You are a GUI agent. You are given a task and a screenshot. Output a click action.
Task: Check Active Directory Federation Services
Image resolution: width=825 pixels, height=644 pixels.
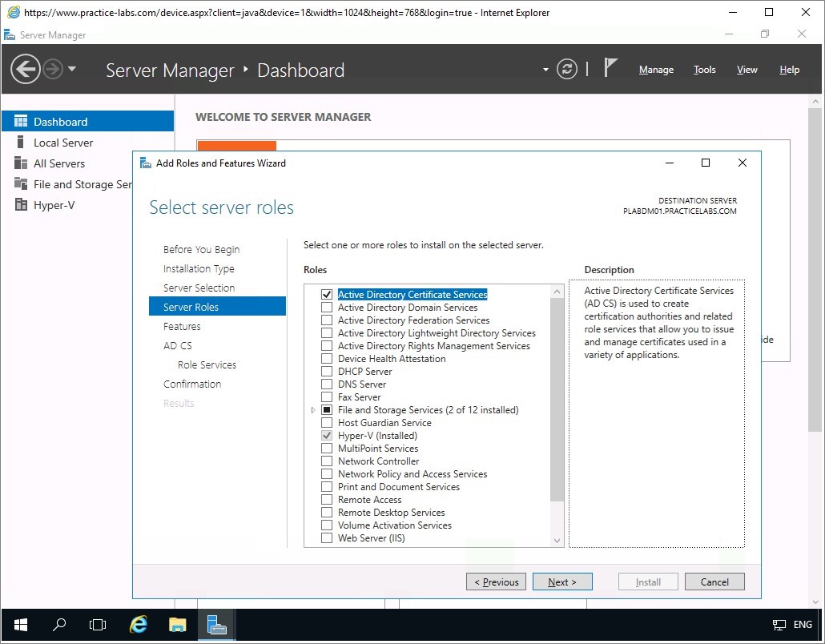click(327, 320)
